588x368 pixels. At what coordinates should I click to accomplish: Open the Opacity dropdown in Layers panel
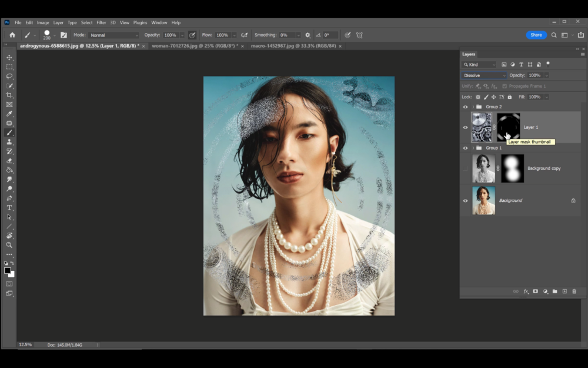pos(548,75)
